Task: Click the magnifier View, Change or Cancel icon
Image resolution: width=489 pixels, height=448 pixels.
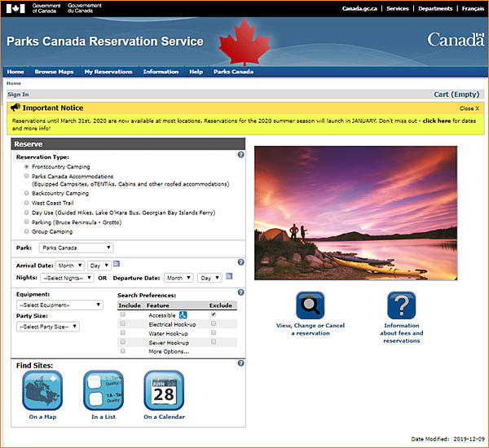Action: (311, 305)
